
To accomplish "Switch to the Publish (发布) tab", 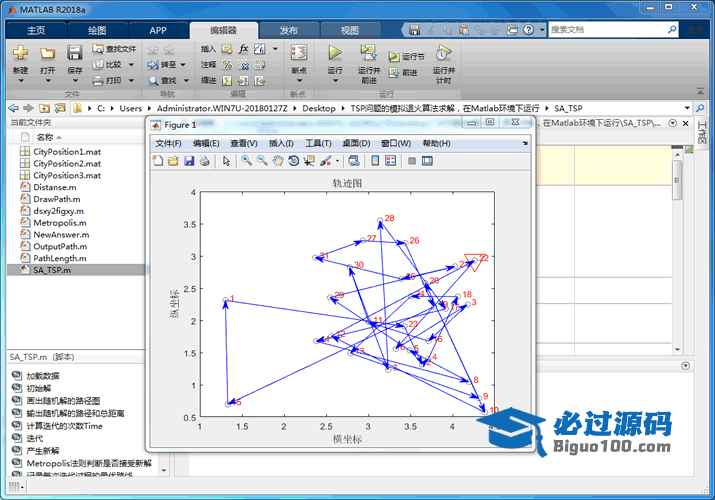I will click(289, 31).
